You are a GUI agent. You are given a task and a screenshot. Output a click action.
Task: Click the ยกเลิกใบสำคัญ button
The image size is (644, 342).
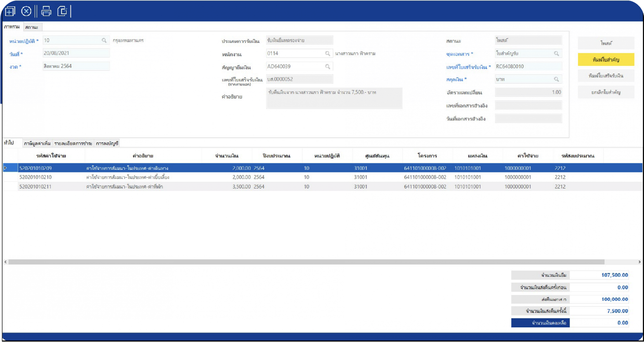pyautogui.click(x=606, y=92)
